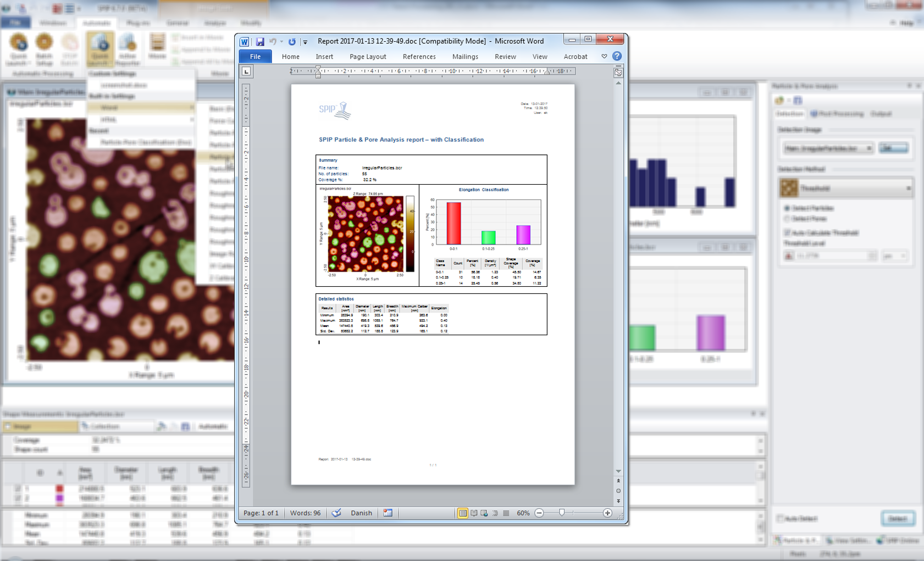The width and height of the screenshot is (924, 561).
Task: Toggle the ruler with the View Ruler button
Action: (618, 72)
